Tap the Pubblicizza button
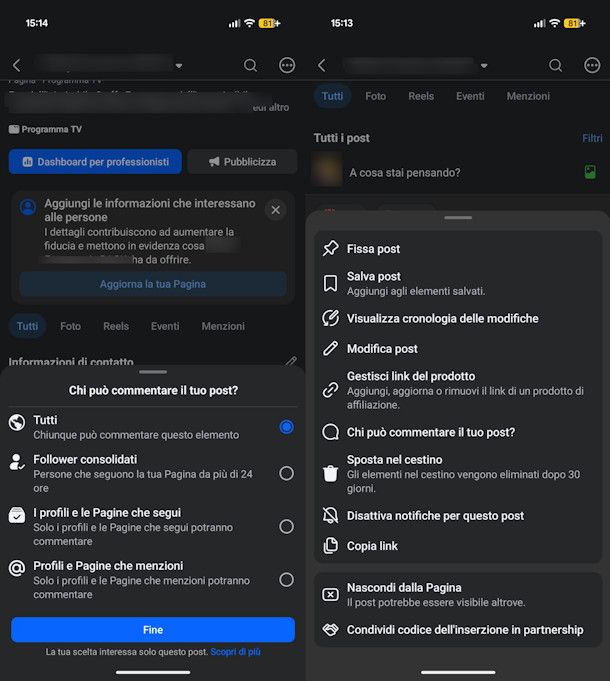Image resolution: width=610 pixels, height=681 pixels. point(242,162)
